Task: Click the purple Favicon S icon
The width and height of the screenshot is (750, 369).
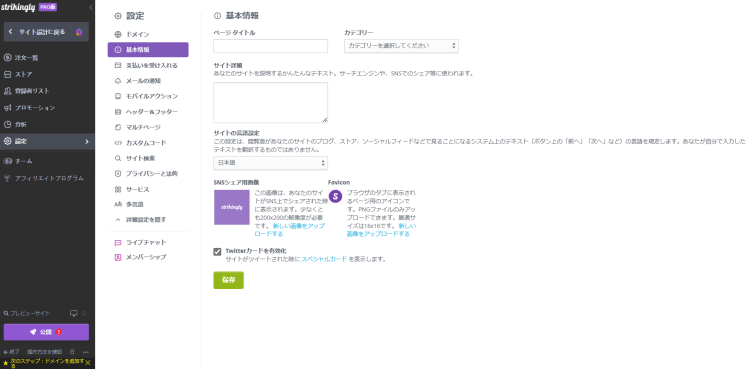Action: (336, 196)
